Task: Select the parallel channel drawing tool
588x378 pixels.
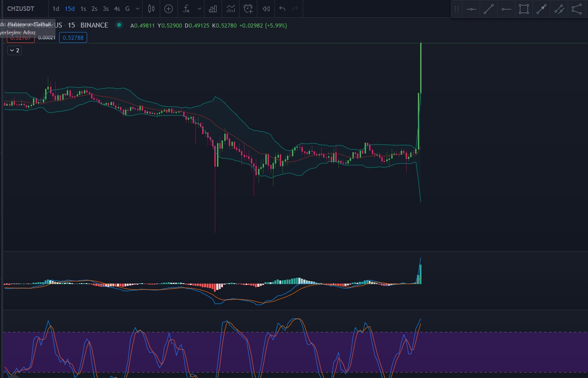Action: tap(559, 9)
